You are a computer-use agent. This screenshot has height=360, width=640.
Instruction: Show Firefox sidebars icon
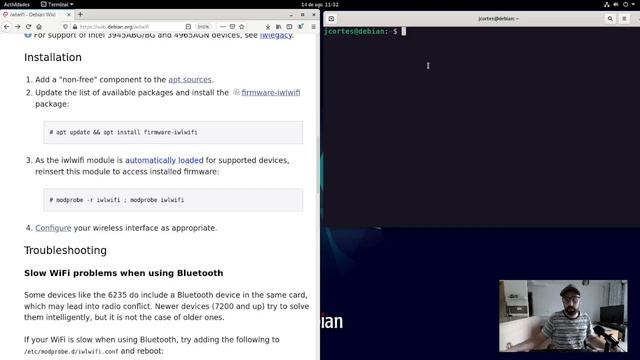(x=289, y=27)
